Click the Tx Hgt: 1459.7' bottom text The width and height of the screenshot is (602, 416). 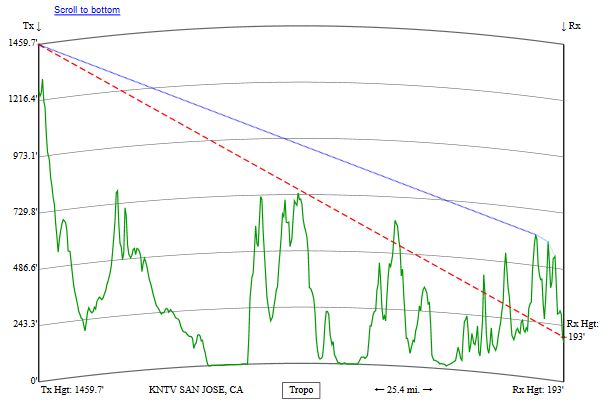click(x=72, y=389)
